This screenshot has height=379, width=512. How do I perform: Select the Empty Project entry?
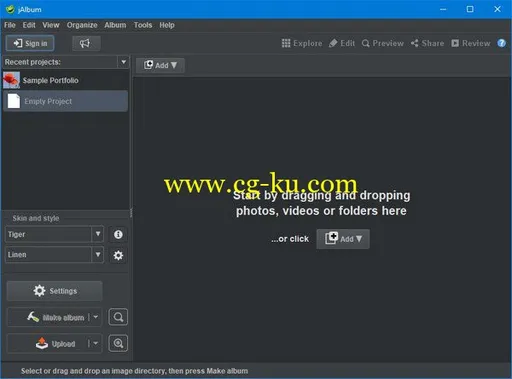65,101
